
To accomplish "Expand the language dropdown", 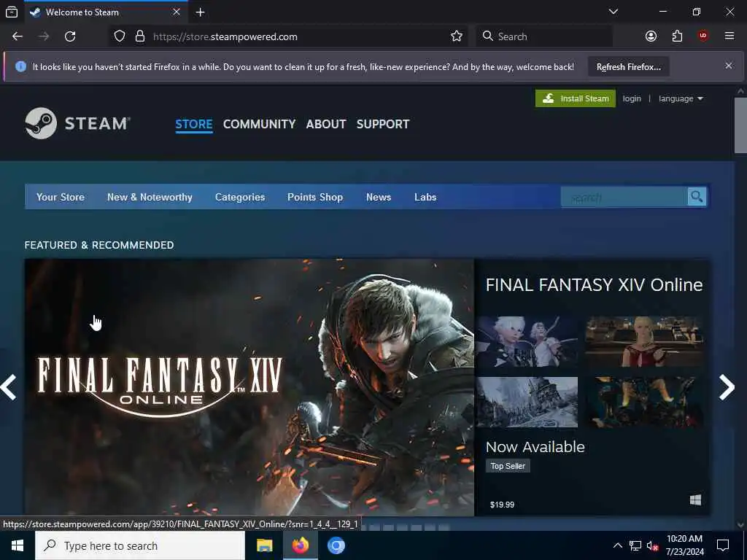I will coord(681,98).
